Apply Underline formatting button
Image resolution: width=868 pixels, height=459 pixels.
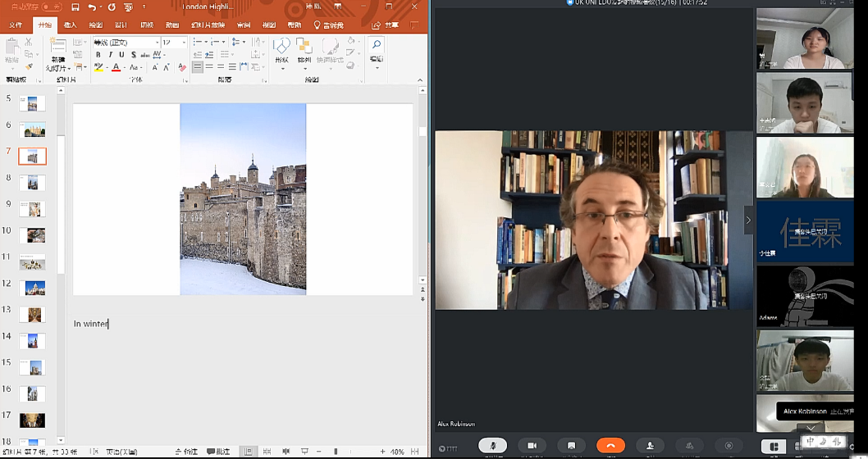[121, 55]
